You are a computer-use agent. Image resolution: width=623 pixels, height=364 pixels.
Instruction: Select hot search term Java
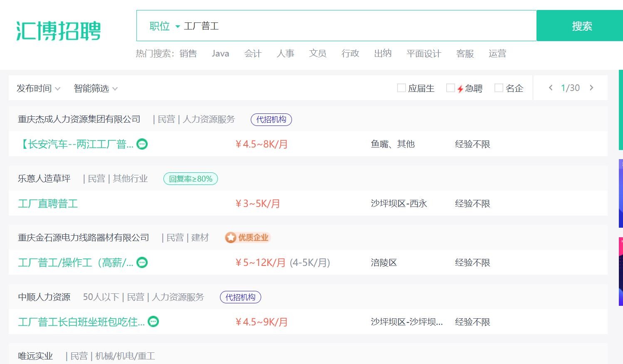click(x=220, y=54)
